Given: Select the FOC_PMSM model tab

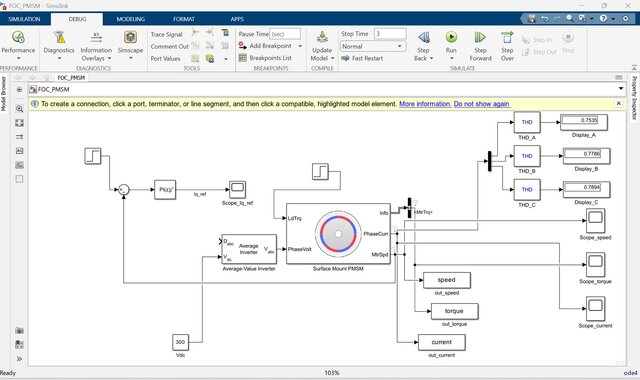Looking at the screenshot, I should [71, 78].
